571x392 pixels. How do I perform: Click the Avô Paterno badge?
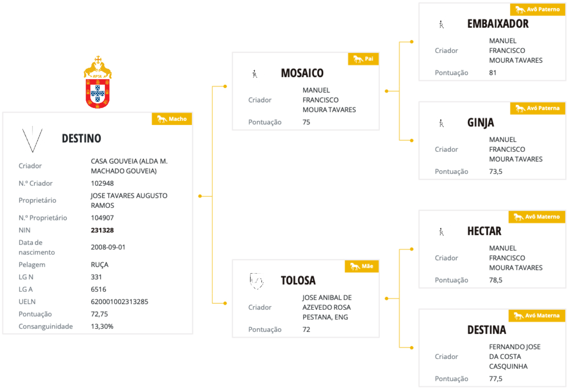537,10
